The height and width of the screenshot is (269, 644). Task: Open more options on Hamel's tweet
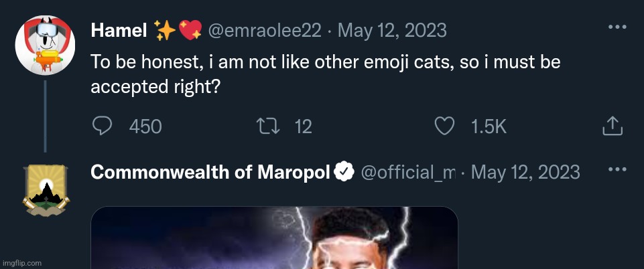coord(617,28)
